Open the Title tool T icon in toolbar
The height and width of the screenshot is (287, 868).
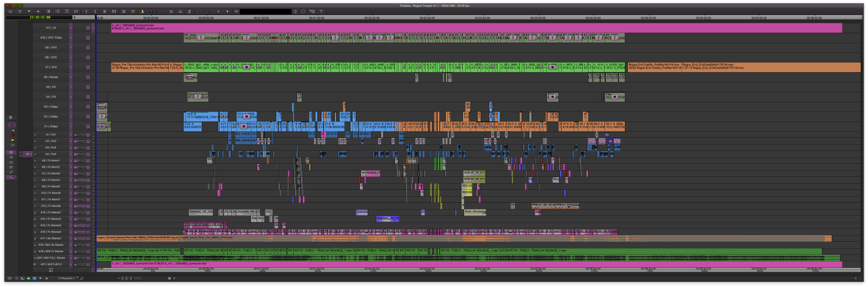[x=321, y=11]
